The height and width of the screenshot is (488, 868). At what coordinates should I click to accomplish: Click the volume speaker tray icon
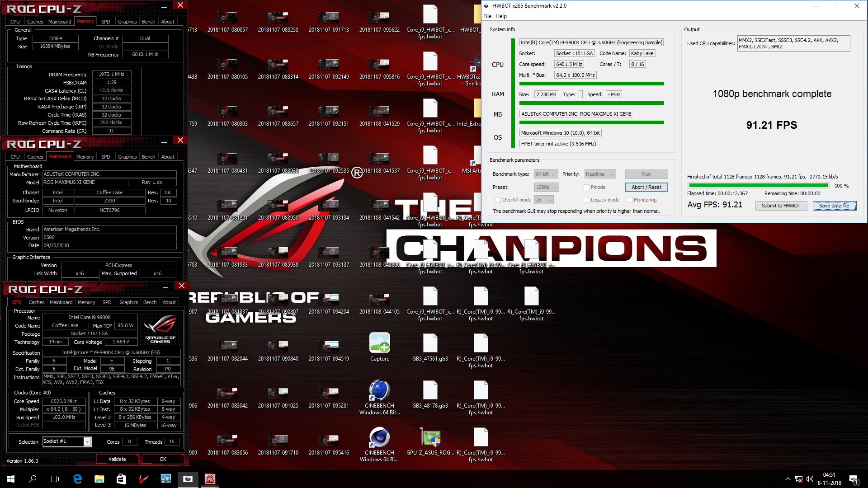click(x=810, y=479)
